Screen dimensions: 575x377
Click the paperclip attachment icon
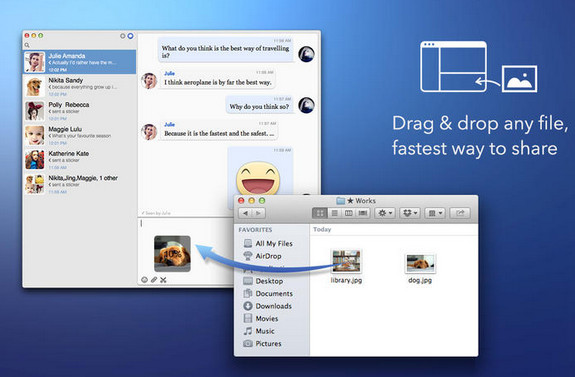[154, 280]
